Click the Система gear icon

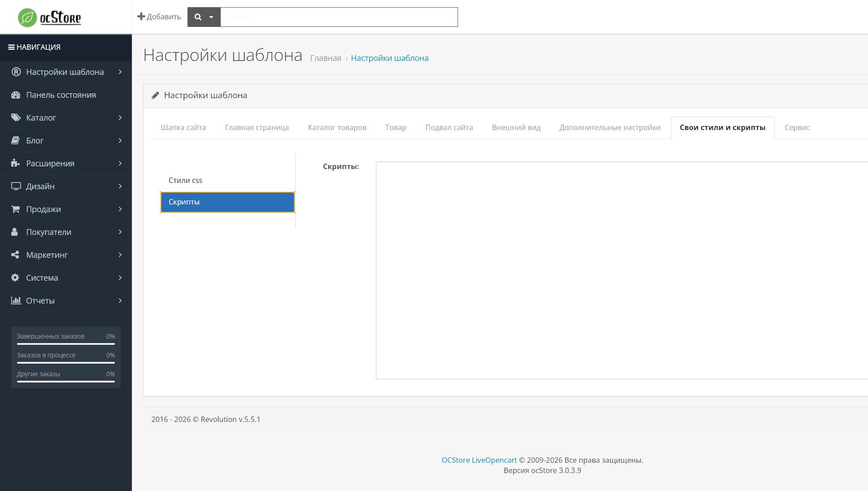[15, 278]
